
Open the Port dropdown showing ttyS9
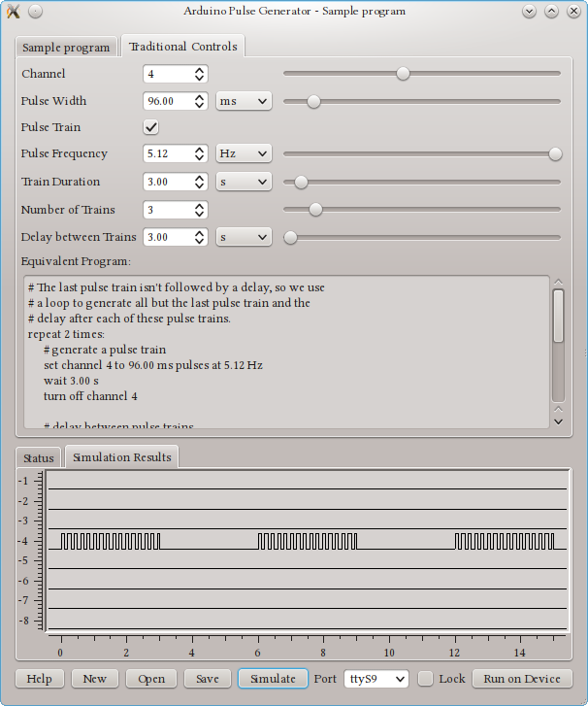coord(376,679)
